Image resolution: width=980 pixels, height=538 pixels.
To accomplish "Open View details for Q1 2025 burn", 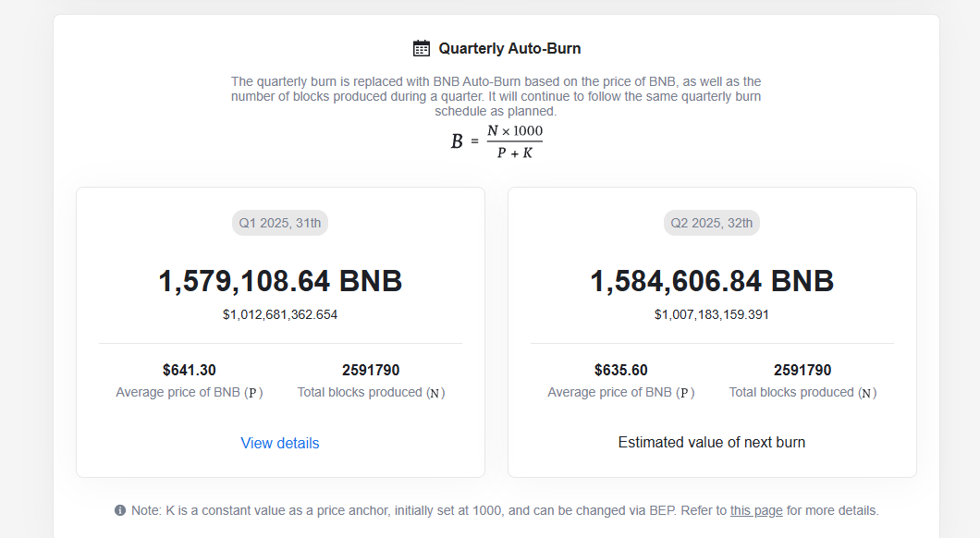I will (x=280, y=443).
